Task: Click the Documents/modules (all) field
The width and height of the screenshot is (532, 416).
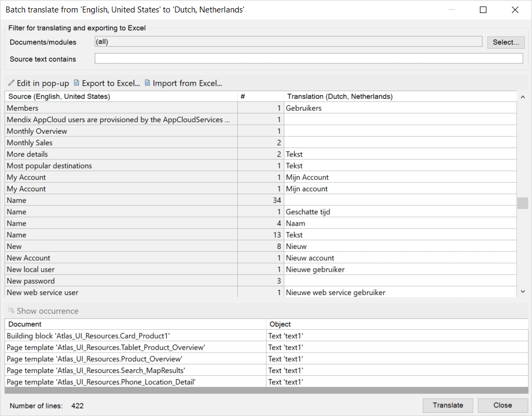Action: (288, 42)
